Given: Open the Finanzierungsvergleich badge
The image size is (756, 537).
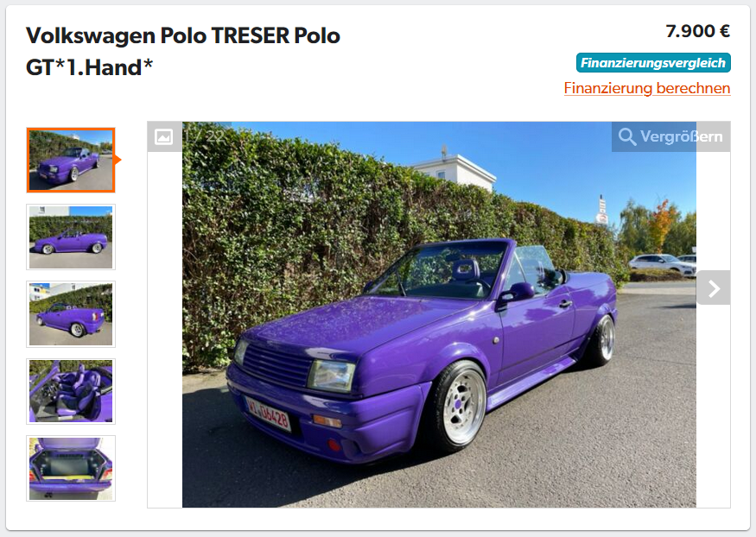Looking at the screenshot, I should point(653,63).
